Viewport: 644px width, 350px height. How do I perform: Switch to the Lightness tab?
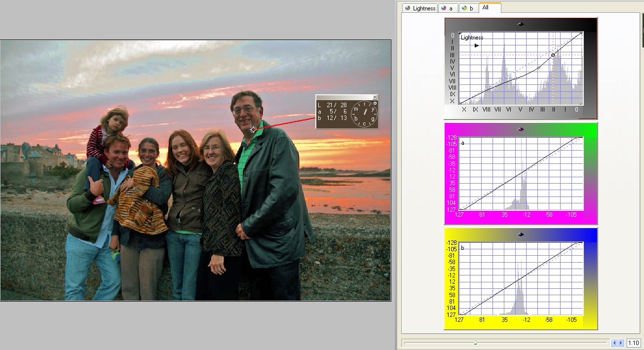pyautogui.click(x=420, y=8)
